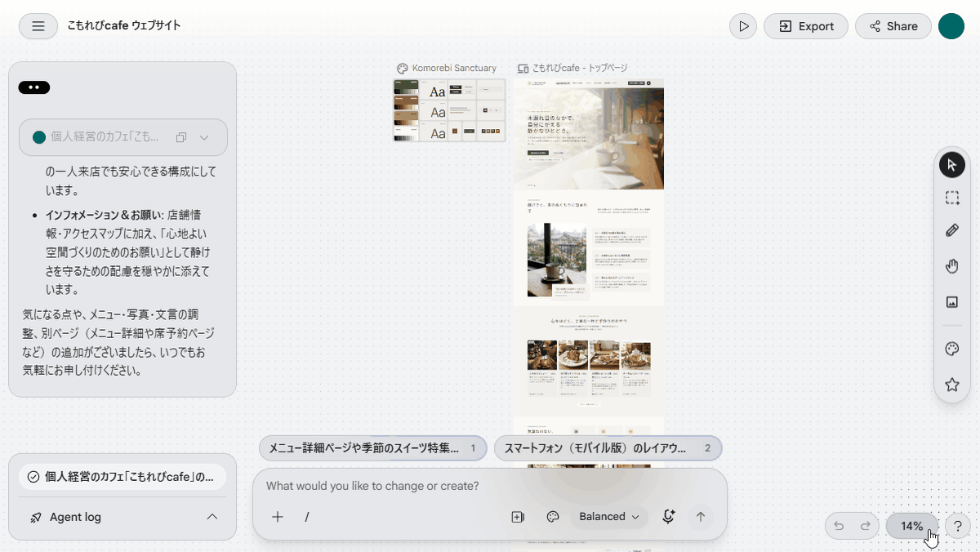Click the copy icon beside the chat title

(x=181, y=137)
